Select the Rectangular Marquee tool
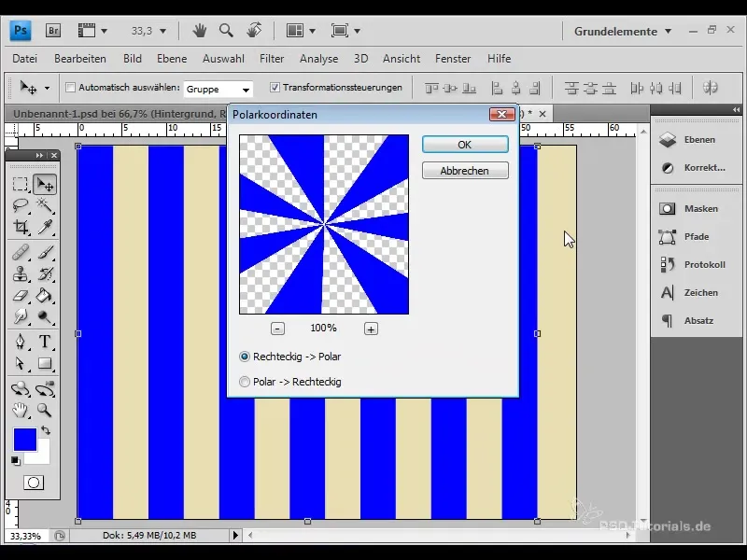The width and height of the screenshot is (747, 560). [x=20, y=184]
